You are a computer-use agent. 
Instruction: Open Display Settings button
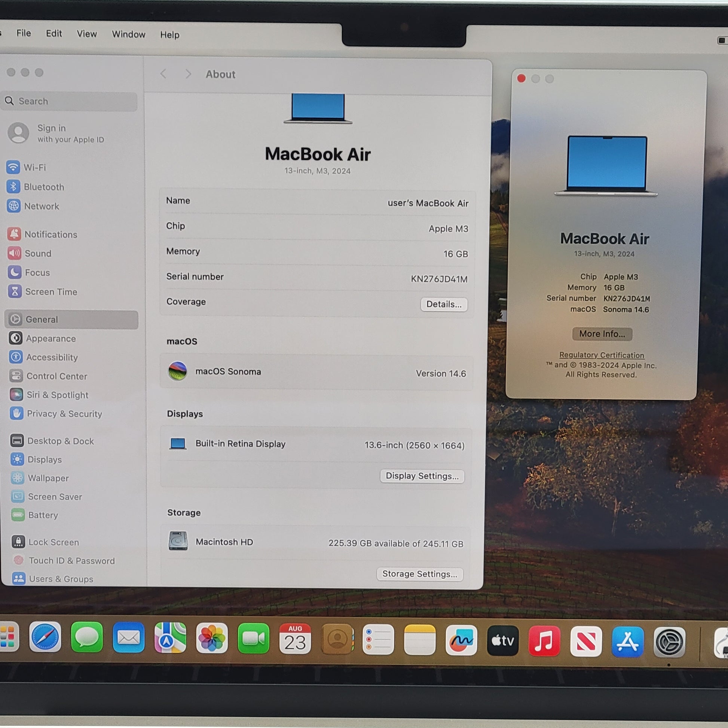[422, 476]
